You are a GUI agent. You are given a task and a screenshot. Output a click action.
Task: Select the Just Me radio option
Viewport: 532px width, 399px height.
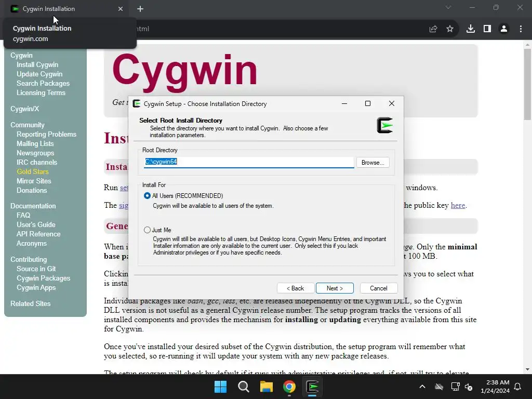tap(147, 230)
